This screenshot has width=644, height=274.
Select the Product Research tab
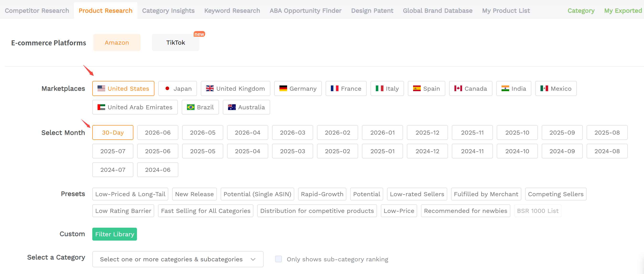105,11
